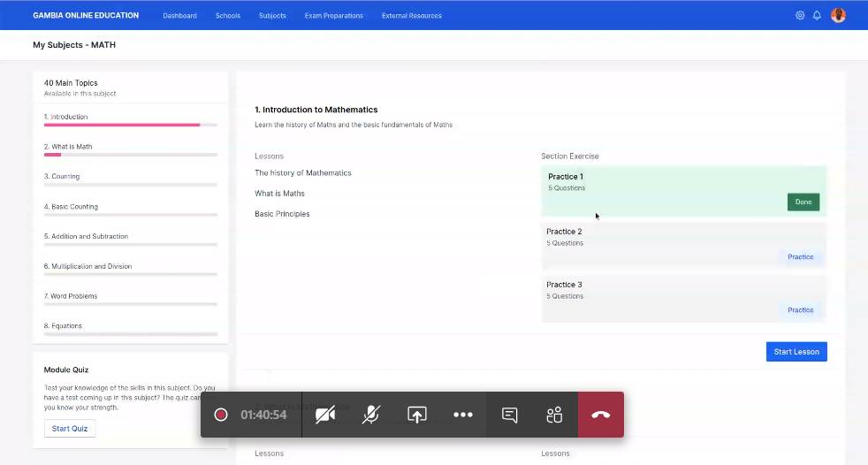Click the 1. Introduction to Mathematics title
Viewport: 868px width, 465px height.
click(316, 110)
